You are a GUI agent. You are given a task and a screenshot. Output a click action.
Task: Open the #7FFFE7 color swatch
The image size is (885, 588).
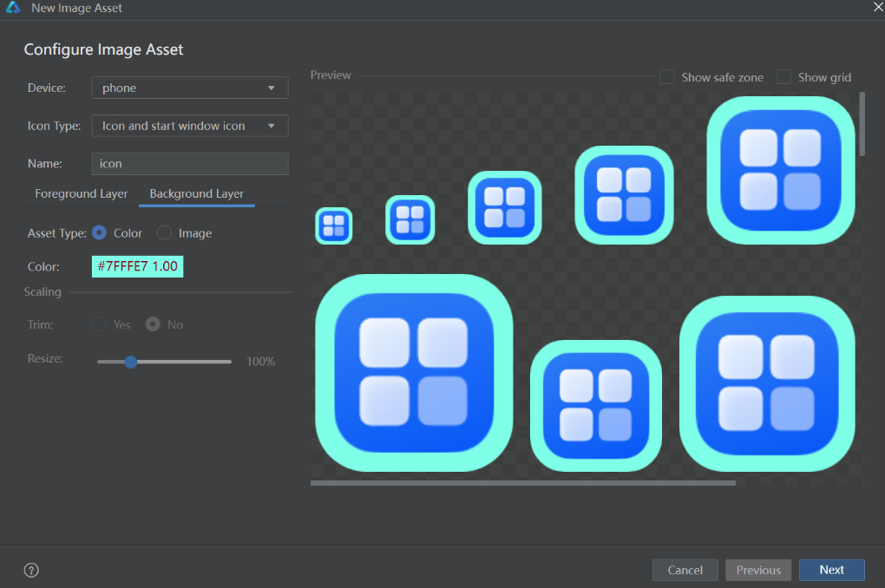point(137,266)
